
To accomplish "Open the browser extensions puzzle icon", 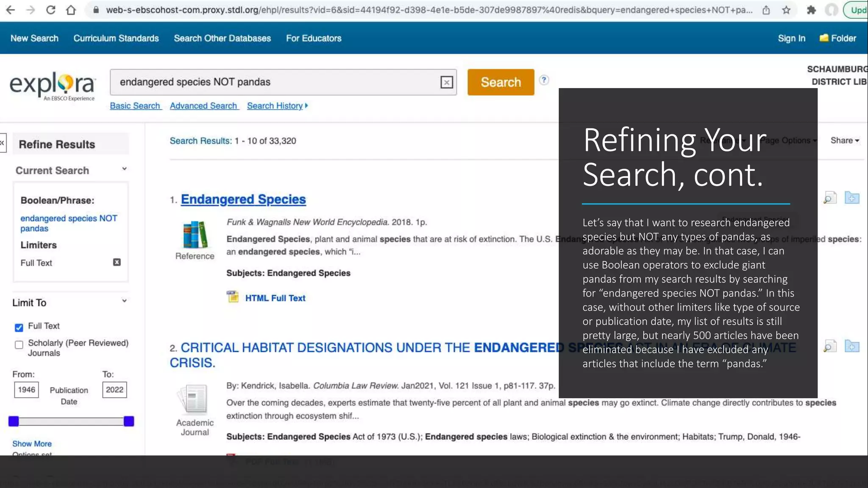I will [x=811, y=10].
